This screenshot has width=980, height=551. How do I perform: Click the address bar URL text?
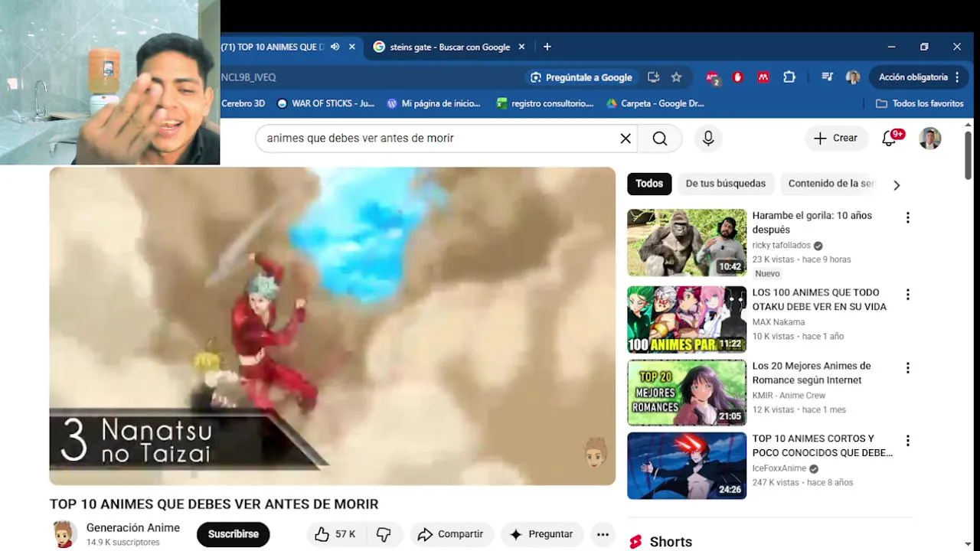[249, 77]
